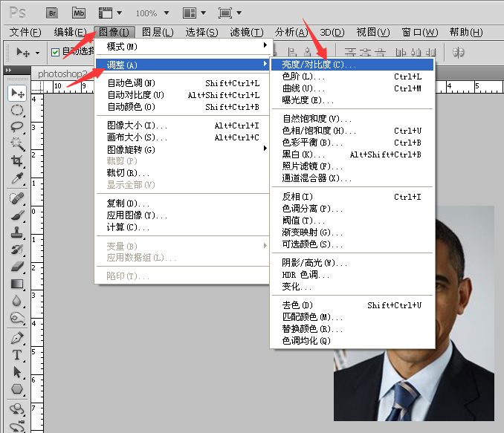Select the 3D Rotate tool

pyautogui.click(x=17, y=409)
